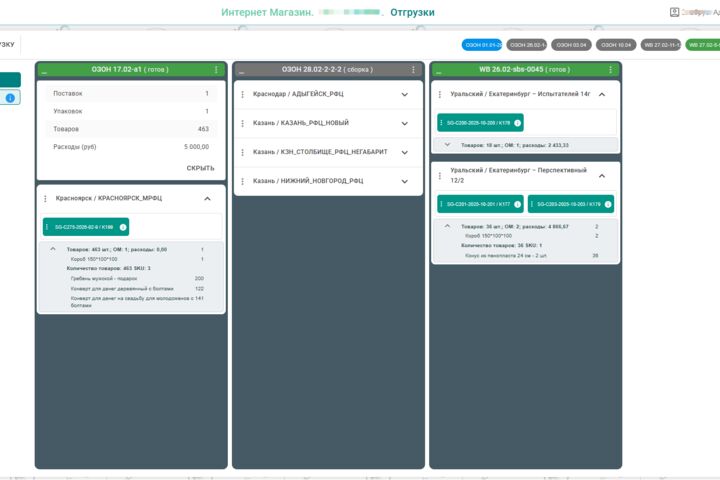Click the teal button on left sidebar
The image size is (720, 480).
(x=10, y=79)
